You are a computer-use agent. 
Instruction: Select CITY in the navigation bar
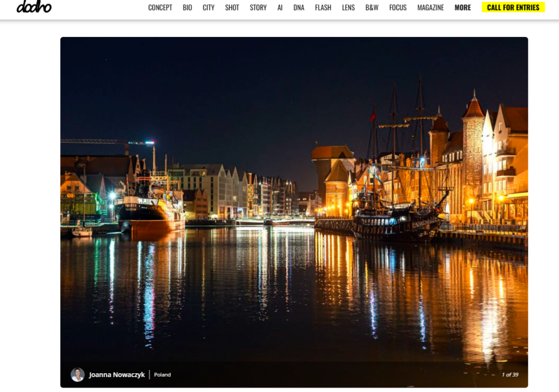point(208,8)
